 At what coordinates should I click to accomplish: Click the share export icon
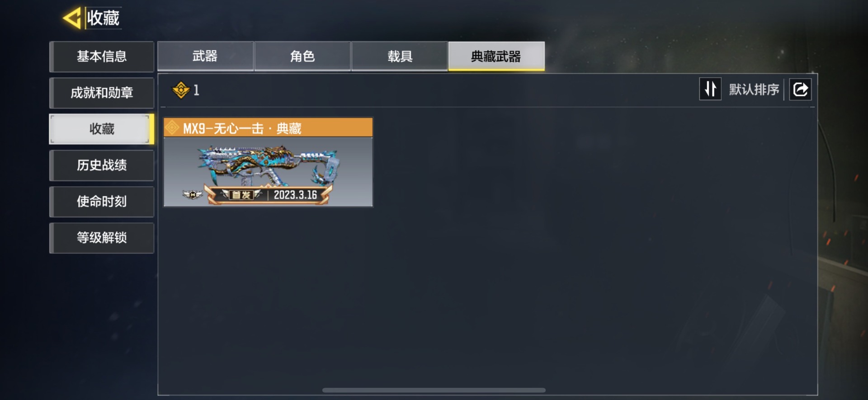point(800,89)
